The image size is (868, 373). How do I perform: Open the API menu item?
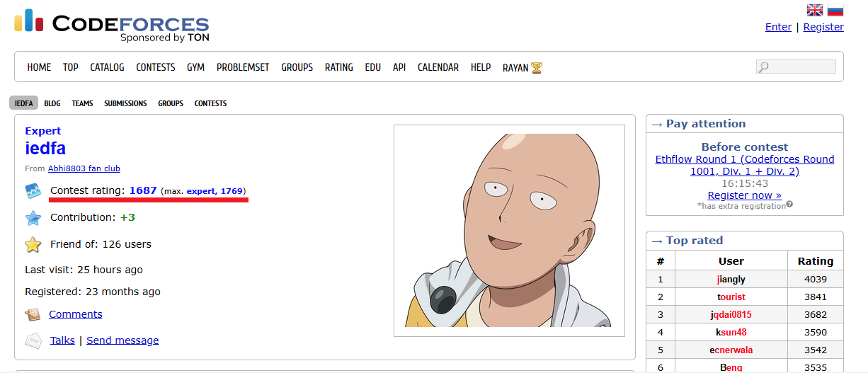click(399, 67)
